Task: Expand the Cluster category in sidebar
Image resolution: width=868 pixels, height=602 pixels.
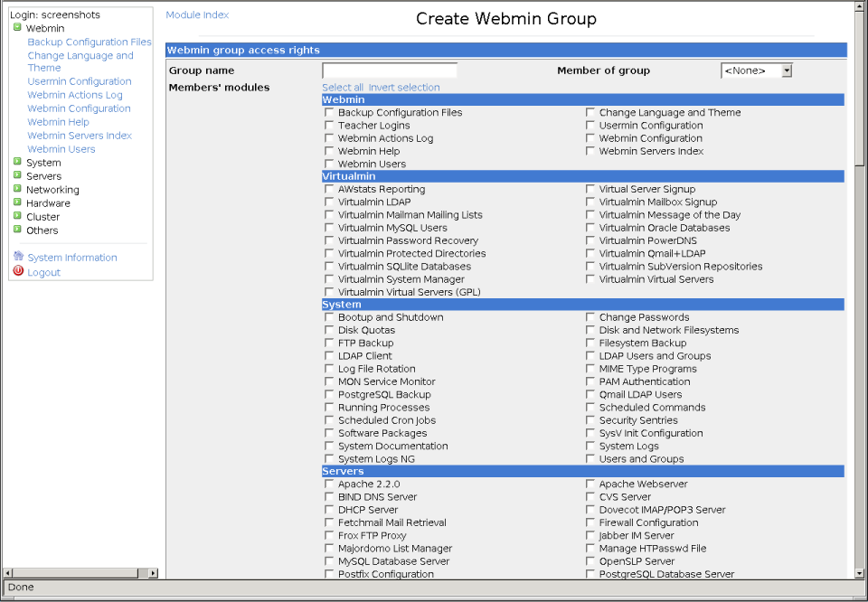Action: (x=17, y=216)
